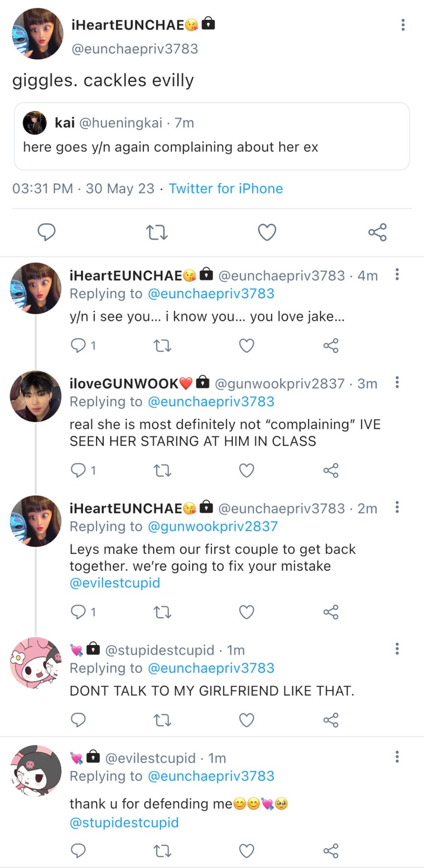Screen dimensions: 424x868
Task: Reply to iloveGUNWOOK's "STARING AT HIM" tweet
Action: coord(78,471)
